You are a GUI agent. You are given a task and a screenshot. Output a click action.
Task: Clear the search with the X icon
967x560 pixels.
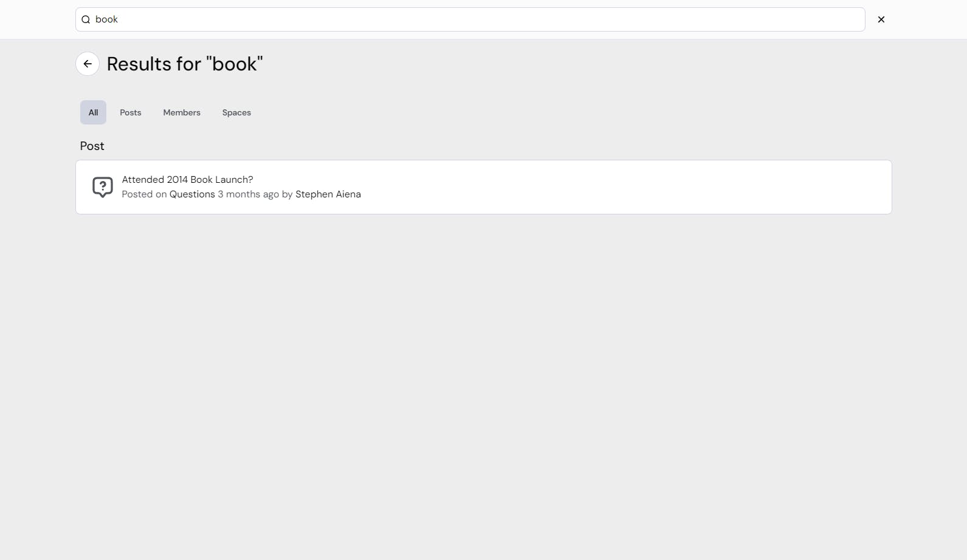(881, 19)
